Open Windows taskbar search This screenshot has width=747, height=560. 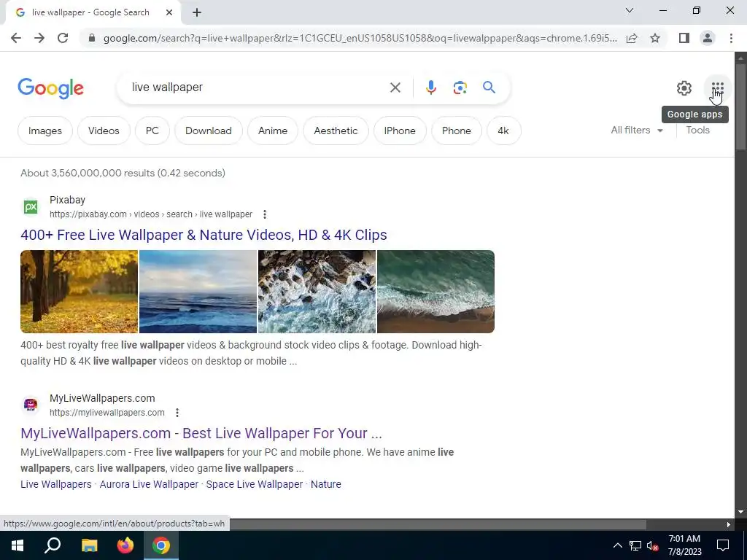tap(53, 545)
